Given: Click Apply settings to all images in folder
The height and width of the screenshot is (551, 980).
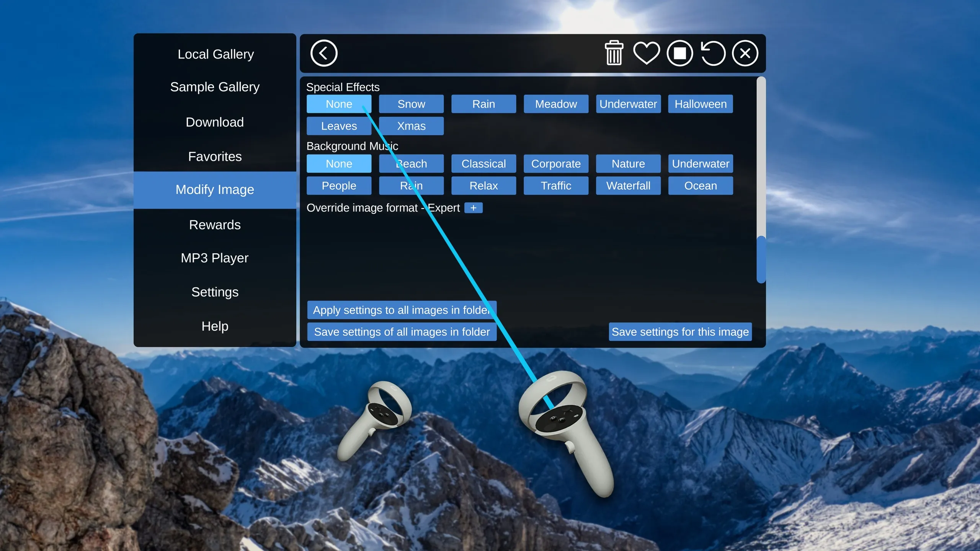Looking at the screenshot, I should [402, 310].
